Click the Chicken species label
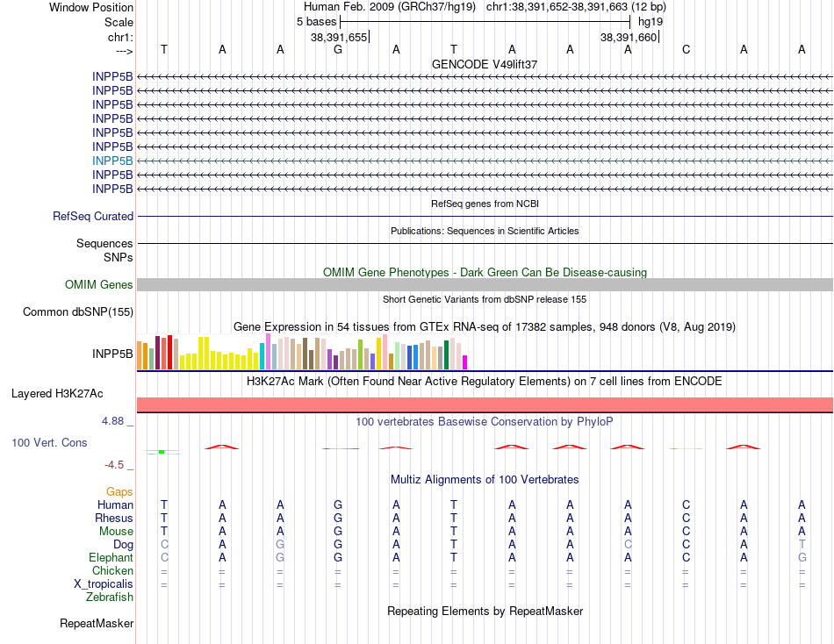The height and width of the screenshot is (644, 834). tap(112, 570)
